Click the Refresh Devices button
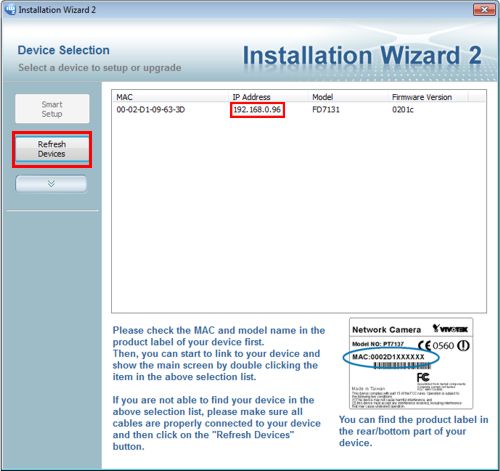The height and width of the screenshot is (471, 500). [52, 149]
